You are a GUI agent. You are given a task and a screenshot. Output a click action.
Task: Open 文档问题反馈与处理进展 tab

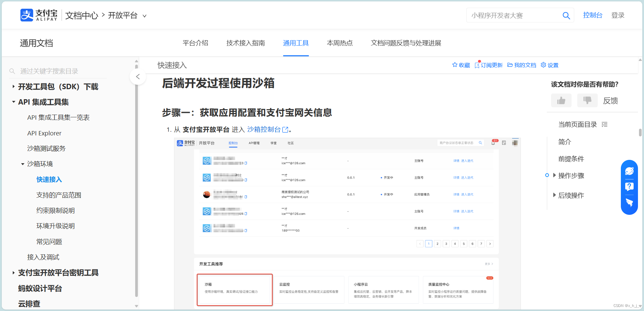pyautogui.click(x=406, y=43)
